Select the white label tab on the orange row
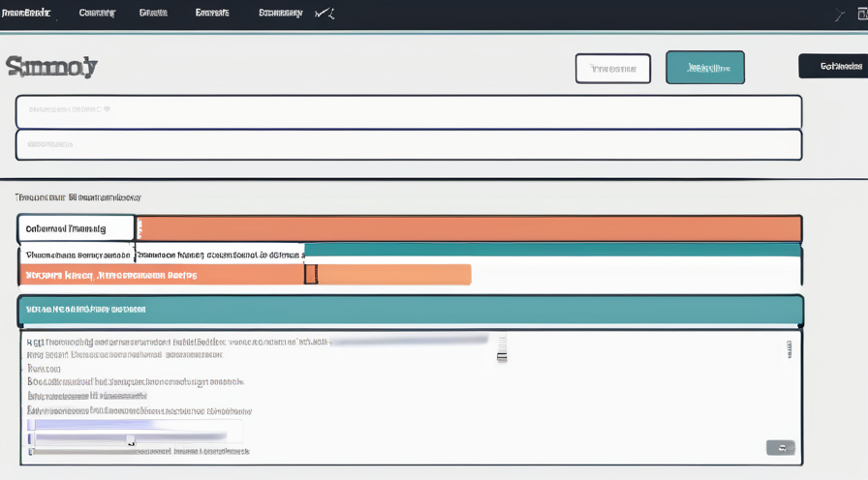Image resolution: width=868 pixels, height=480 pixels. (x=76, y=228)
